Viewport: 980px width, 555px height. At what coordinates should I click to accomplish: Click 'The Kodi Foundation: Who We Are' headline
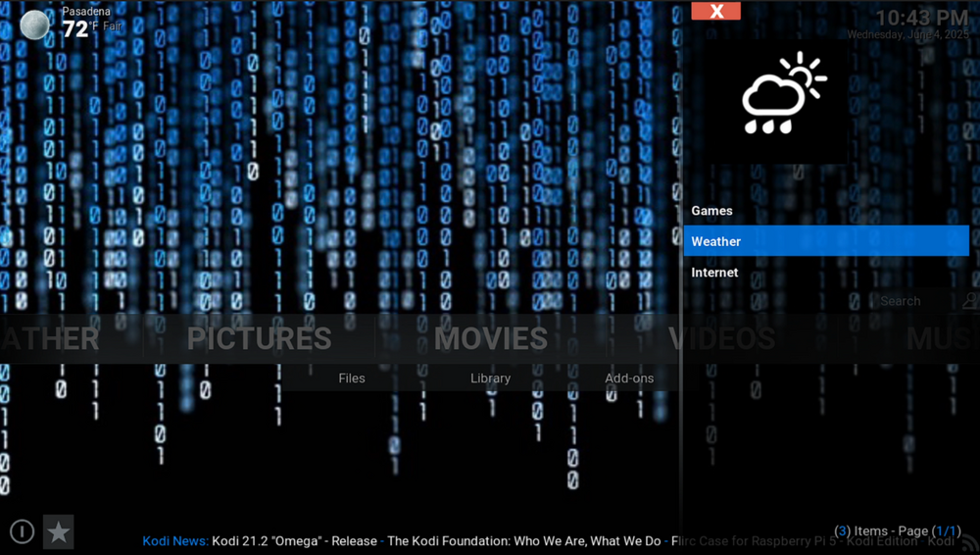[x=523, y=541]
